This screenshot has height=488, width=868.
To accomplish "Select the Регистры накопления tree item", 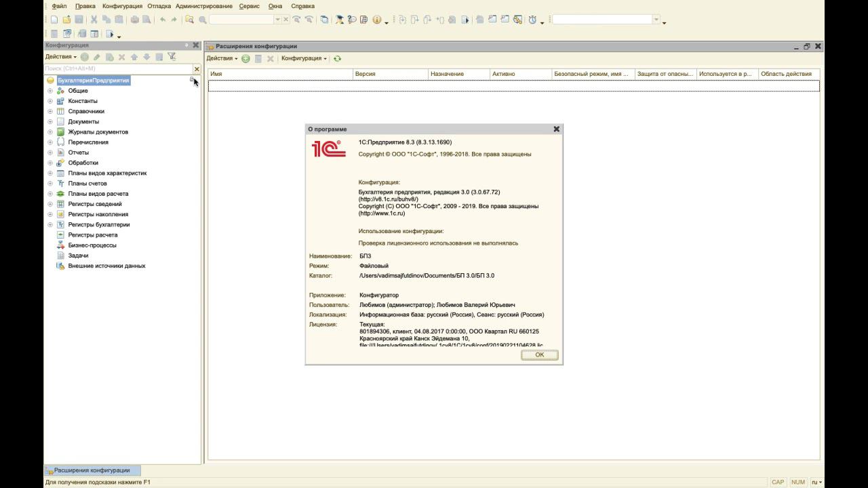I will tap(98, 214).
